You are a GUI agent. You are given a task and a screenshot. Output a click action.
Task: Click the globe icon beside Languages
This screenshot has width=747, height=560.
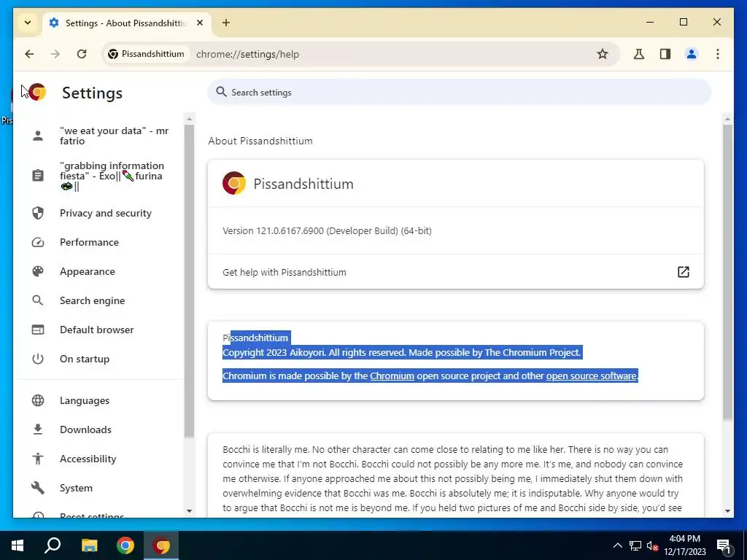pyautogui.click(x=38, y=400)
